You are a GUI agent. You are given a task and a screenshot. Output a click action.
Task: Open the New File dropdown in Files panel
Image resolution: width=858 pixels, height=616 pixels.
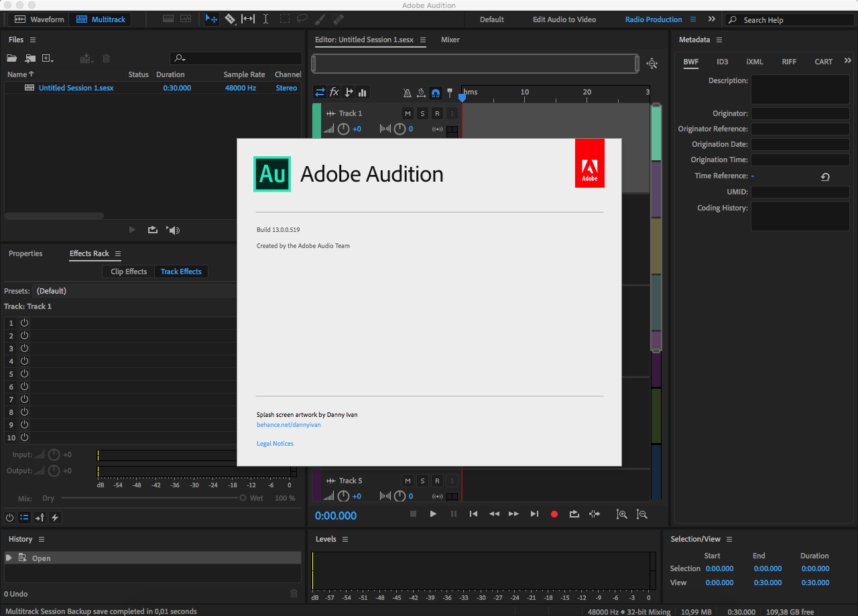pyautogui.click(x=48, y=59)
